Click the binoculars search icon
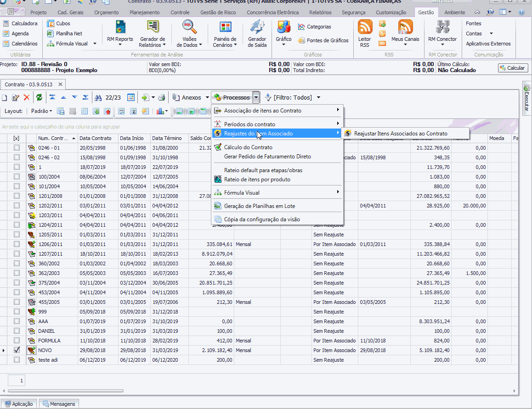This screenshot has width=532, height=409. pyautogui.click(x=98, y=98)
